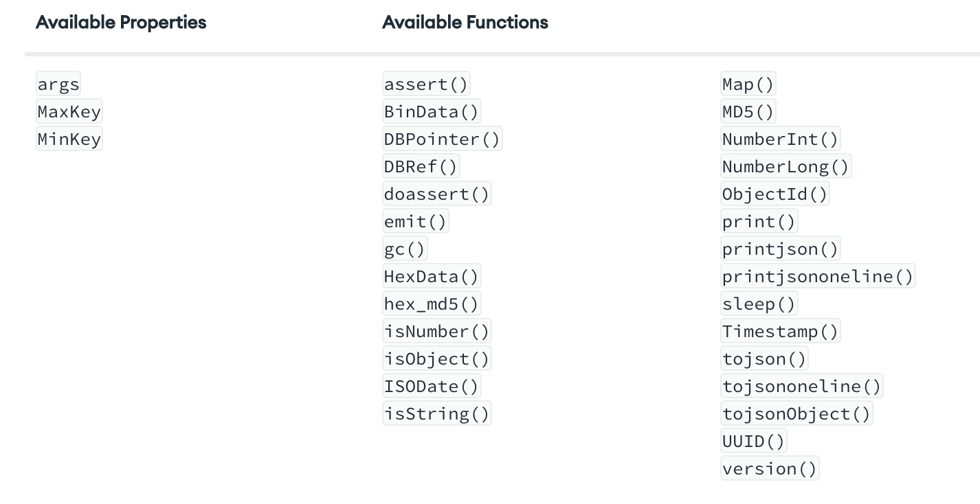Select the DBRef() function label
The width and height of the screenshot is (980, 504).
[x=421, y=167]
